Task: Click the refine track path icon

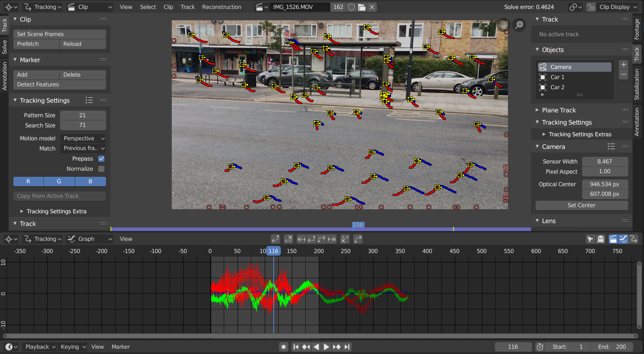Action: pos(358,239)
